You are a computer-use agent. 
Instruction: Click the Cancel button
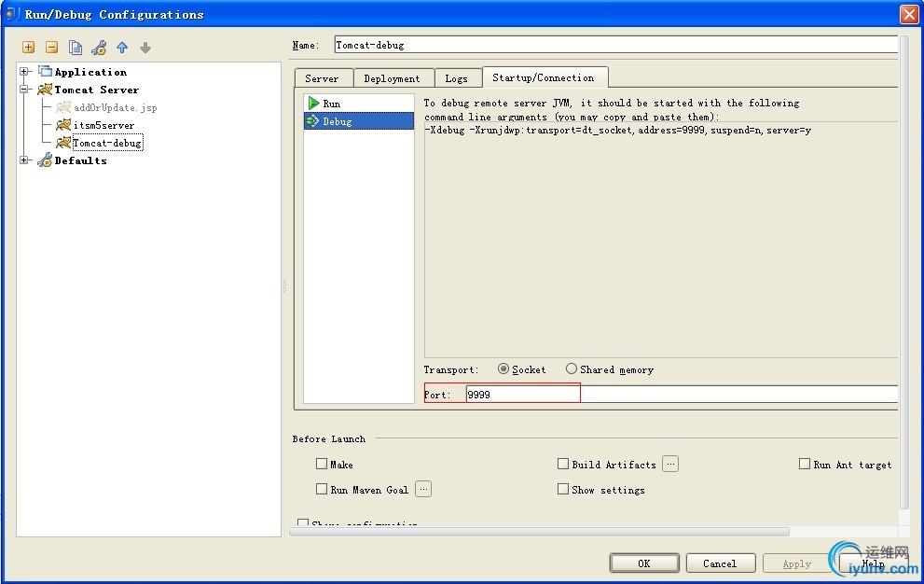coord(720,563)
